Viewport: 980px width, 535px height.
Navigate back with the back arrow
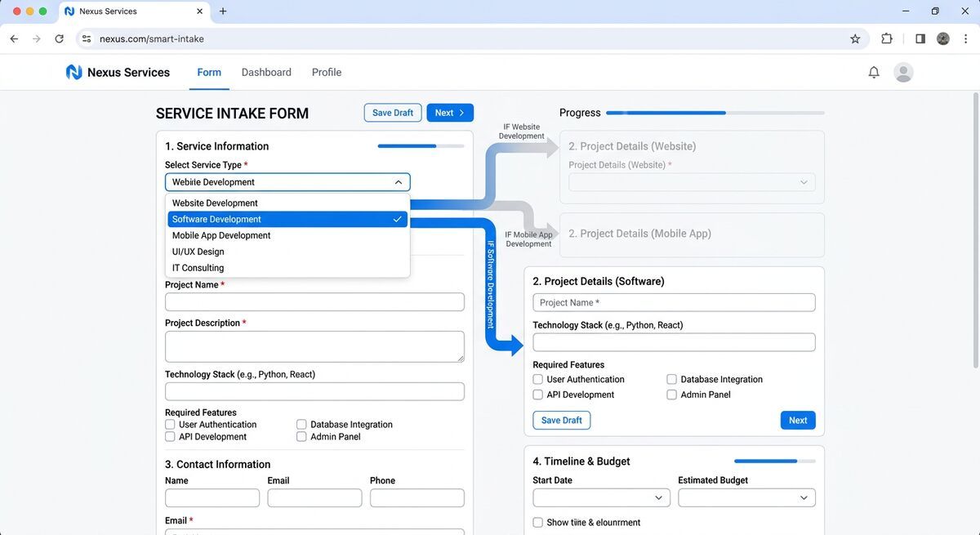point(13,38)
